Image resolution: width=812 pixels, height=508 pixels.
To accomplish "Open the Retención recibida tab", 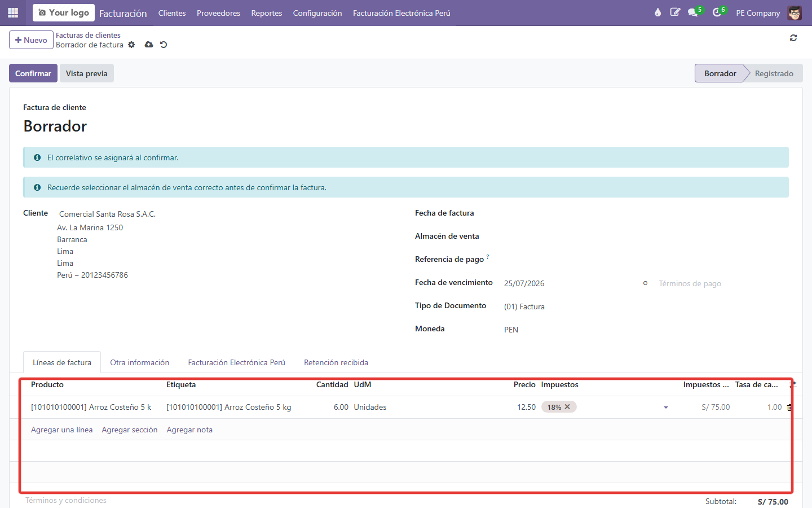I will (336, 362).
